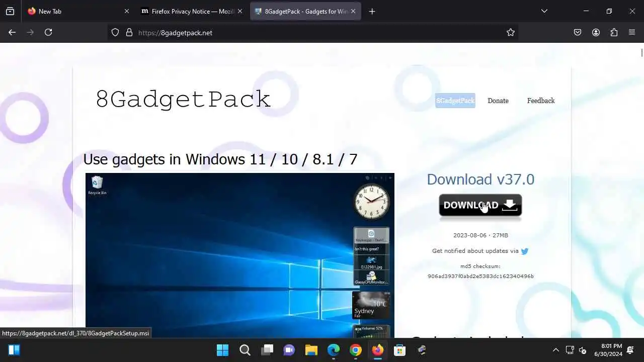This screenshot has height=362, width=644.
Task: Focus the 8gadgetpack.net address bar
Action: (x=313, y=33)
